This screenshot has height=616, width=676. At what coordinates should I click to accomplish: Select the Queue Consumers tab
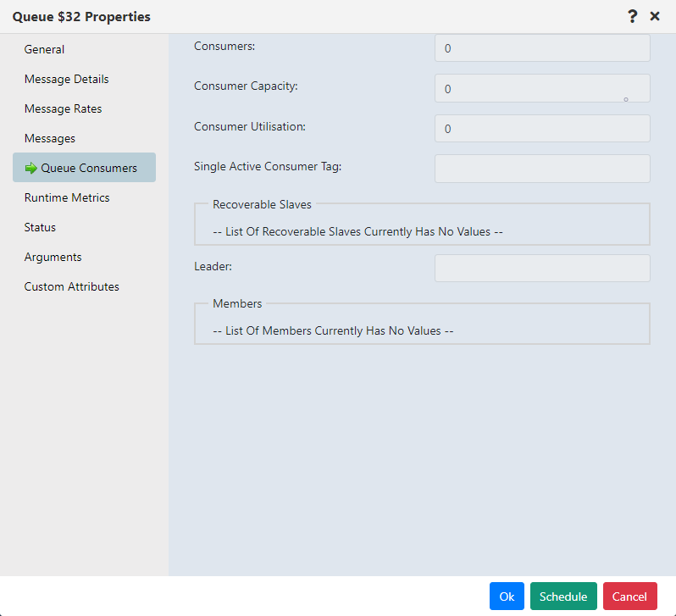[x=88, y=168]
